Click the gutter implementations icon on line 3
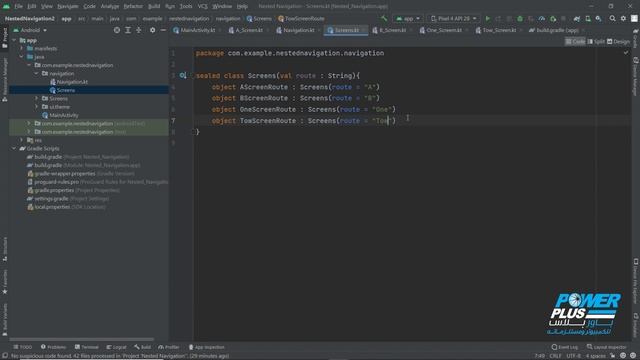 coord(183,76)
